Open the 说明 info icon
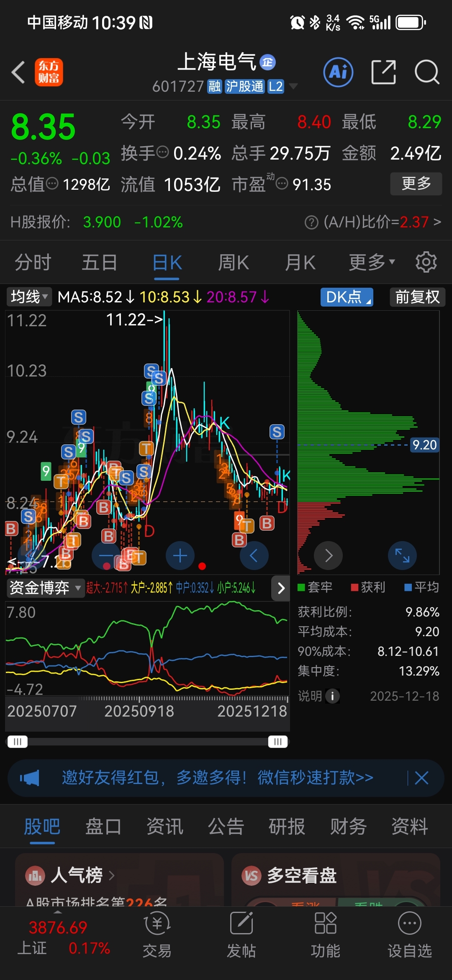Viewport: 452px width, 980px height. pyautogui.click(x=333, y=696)
